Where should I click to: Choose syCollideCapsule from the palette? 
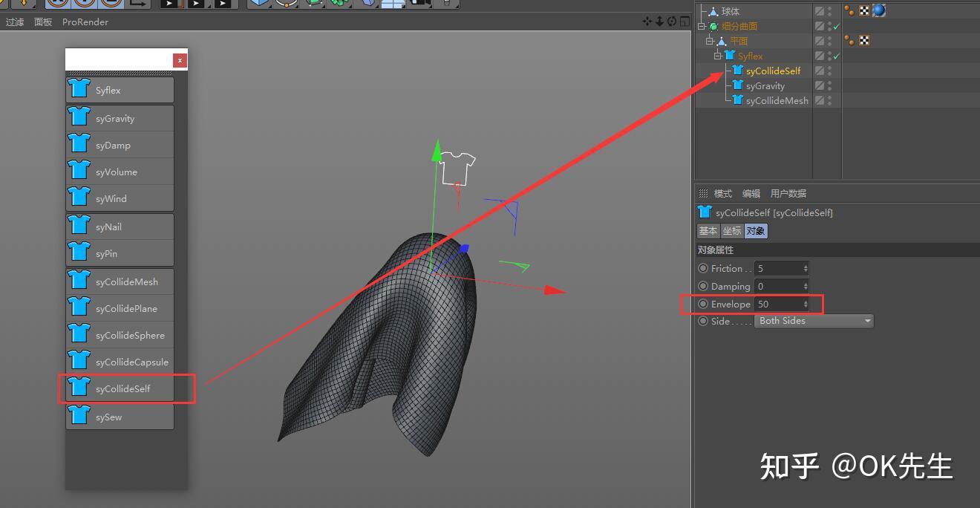119,362
